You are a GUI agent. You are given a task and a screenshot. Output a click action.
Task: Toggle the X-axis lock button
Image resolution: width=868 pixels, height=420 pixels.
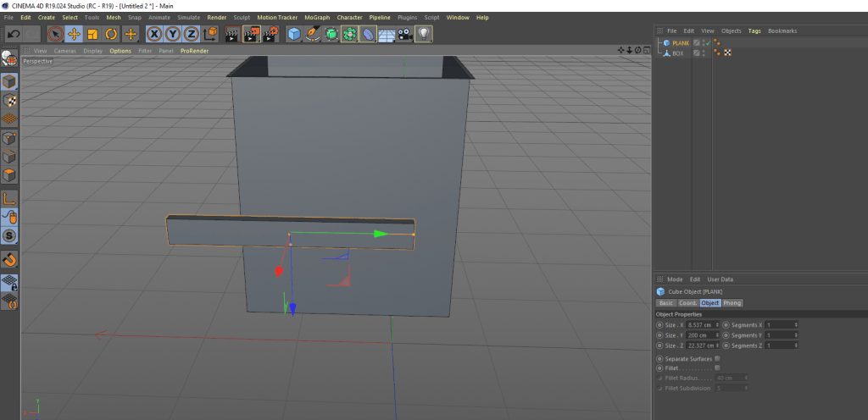pos(154,34)
